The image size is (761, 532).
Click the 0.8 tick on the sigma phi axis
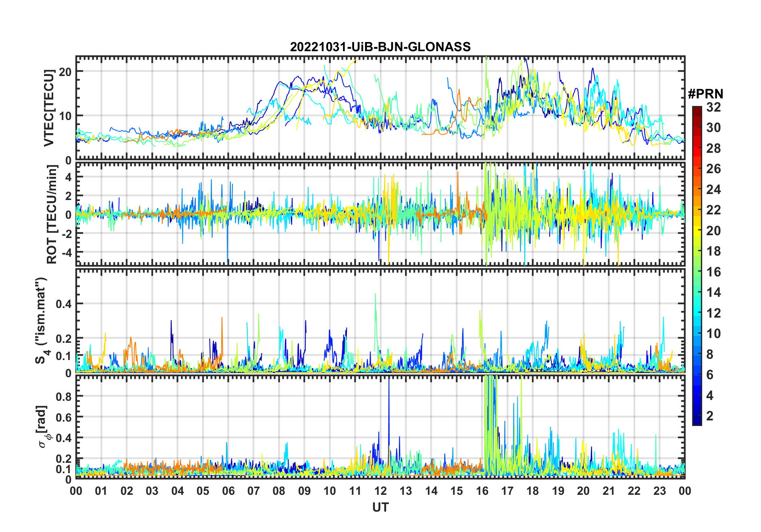[x=63, y=396]
